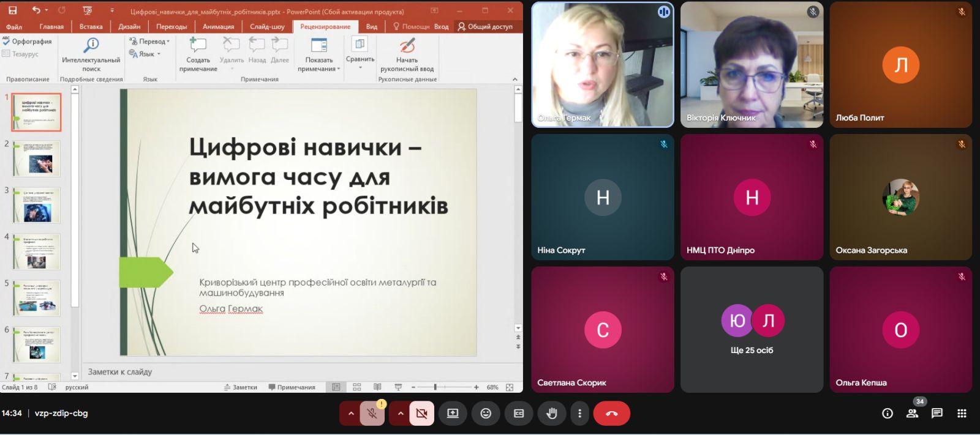Click the Smart Lookup (Интеллектуальный поиск) icon
This screenshot has height=435, width=980.
[x=91, y=45]
